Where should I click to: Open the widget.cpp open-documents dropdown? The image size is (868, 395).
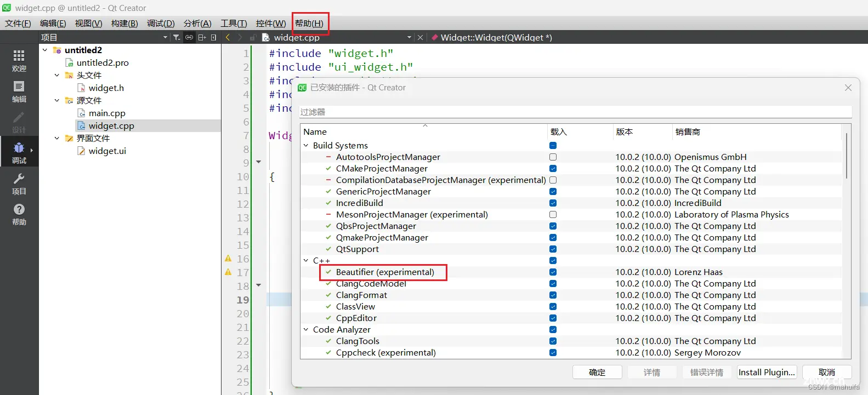(409, 37)
